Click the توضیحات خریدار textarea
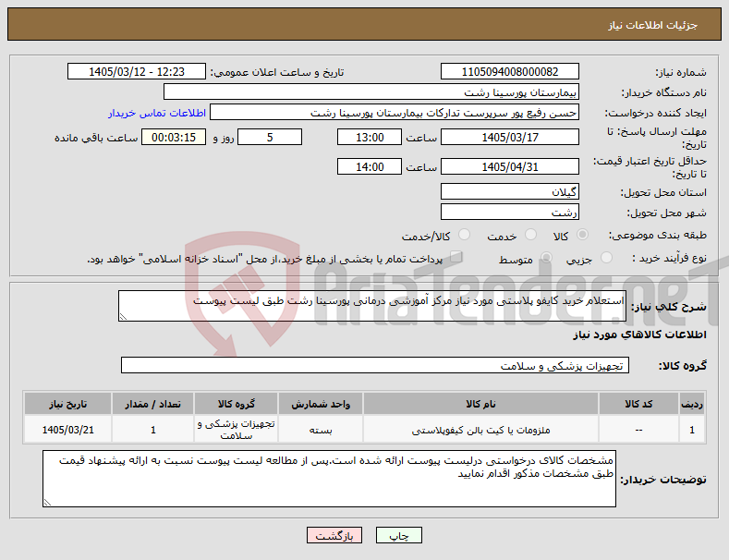Screen dimensions: 729x560 329,479
